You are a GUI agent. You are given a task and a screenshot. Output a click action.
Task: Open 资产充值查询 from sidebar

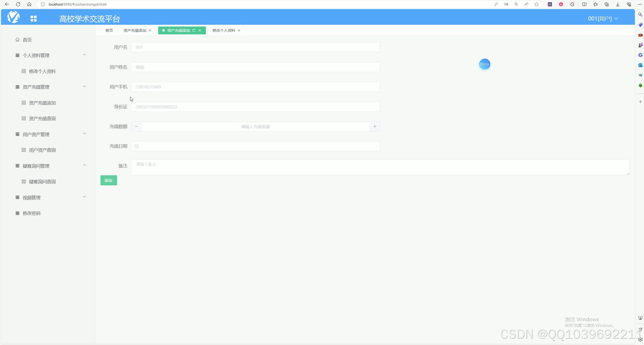point(42,118)
